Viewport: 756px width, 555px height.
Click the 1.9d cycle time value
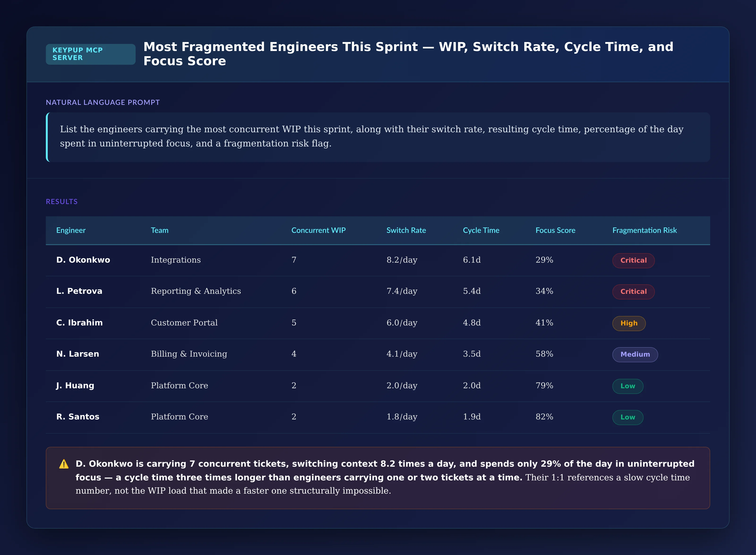tap(472, 417)
